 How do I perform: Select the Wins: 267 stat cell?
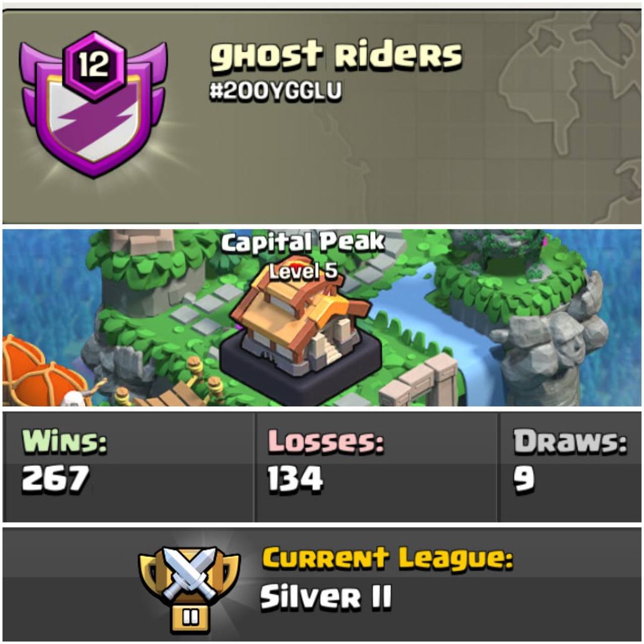128,467
